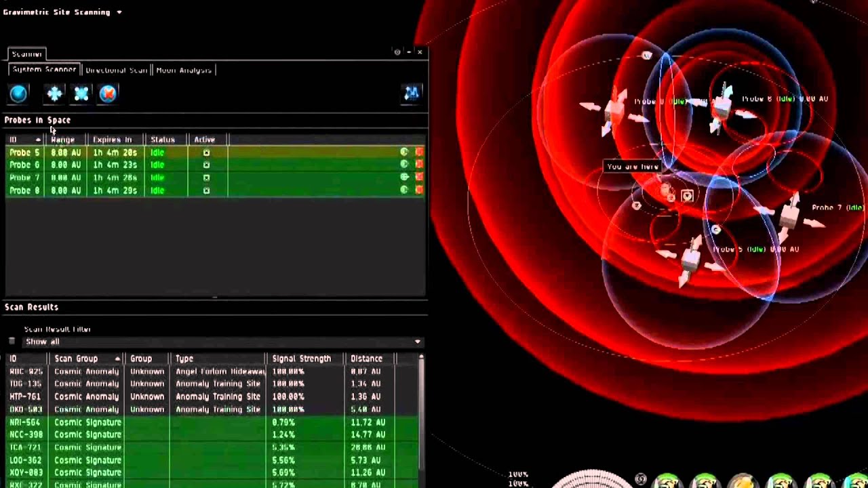Click the green recover icon on Probe 7 row

coord(404,178)
